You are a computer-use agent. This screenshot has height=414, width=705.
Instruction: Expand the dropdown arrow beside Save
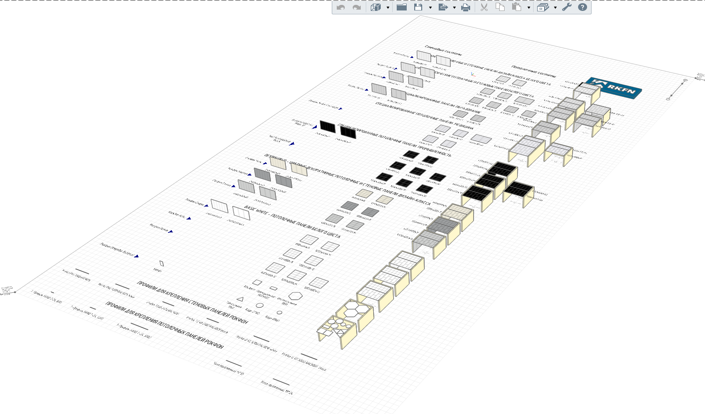[430, 7]
